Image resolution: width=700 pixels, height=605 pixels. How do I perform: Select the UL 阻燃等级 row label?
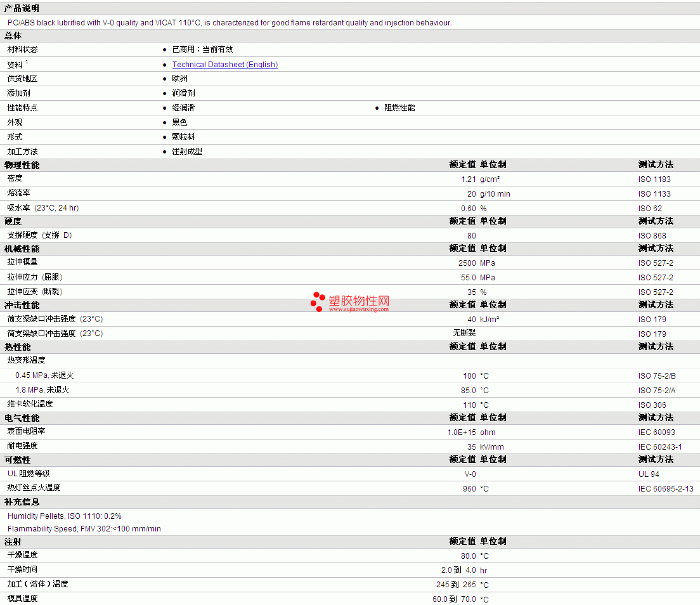29,474
